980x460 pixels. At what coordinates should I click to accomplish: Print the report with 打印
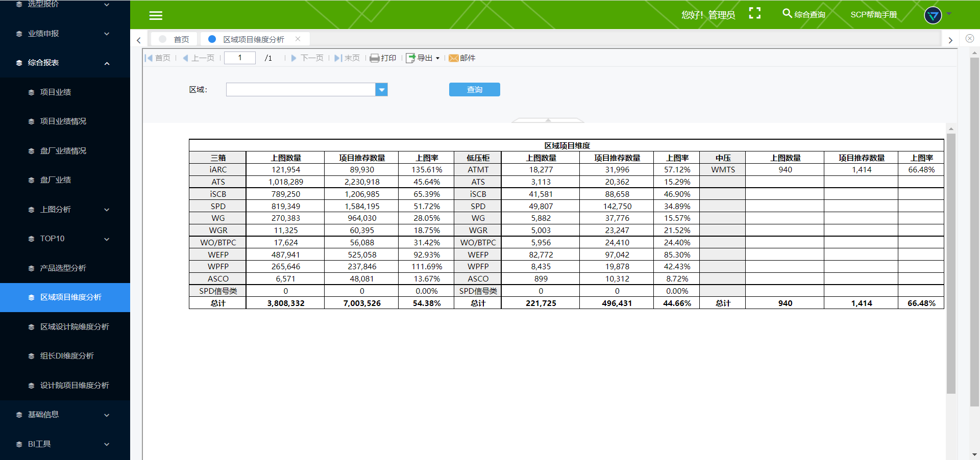click(383, 58)
